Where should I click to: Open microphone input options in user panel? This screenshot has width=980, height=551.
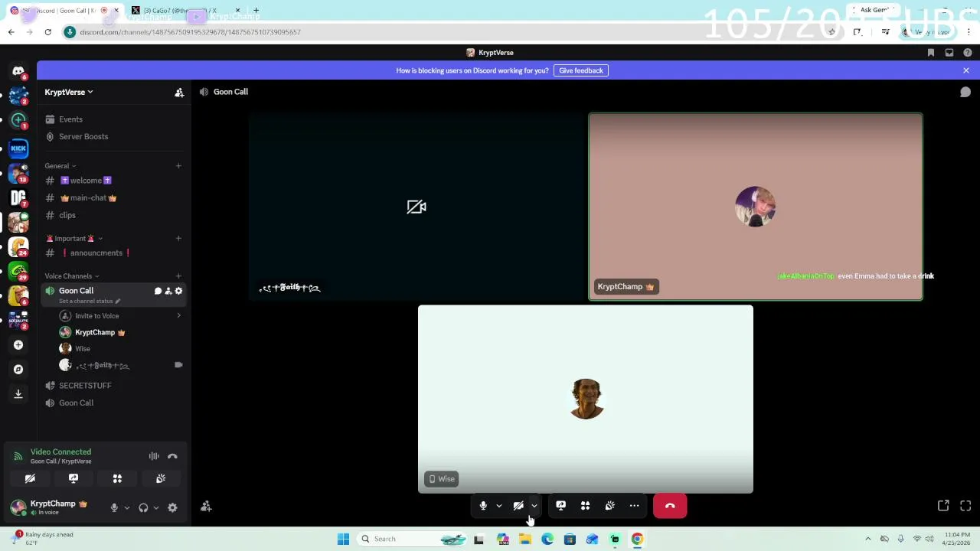coord(126,507)
